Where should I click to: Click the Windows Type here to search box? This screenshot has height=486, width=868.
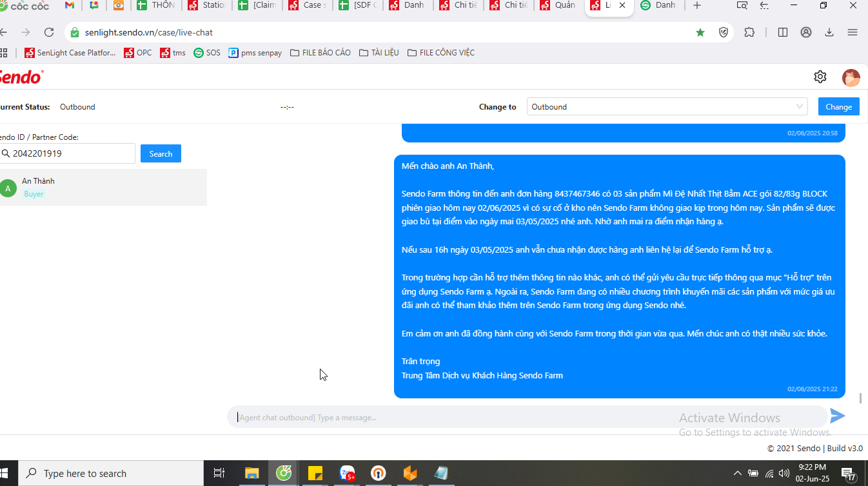[x=111, y=473]
